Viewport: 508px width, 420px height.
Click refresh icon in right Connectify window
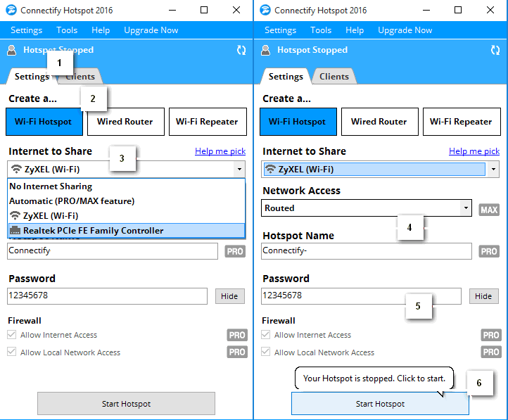click(495, 50)
